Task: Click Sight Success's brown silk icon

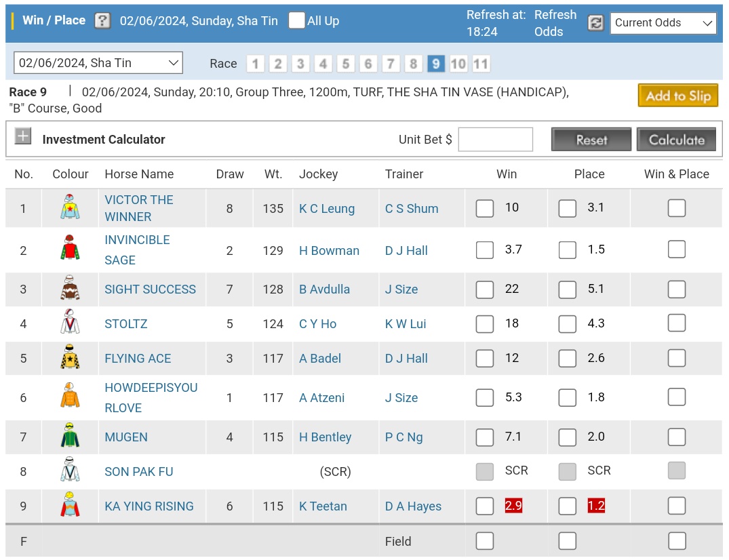Action: [x=70, y=287]
